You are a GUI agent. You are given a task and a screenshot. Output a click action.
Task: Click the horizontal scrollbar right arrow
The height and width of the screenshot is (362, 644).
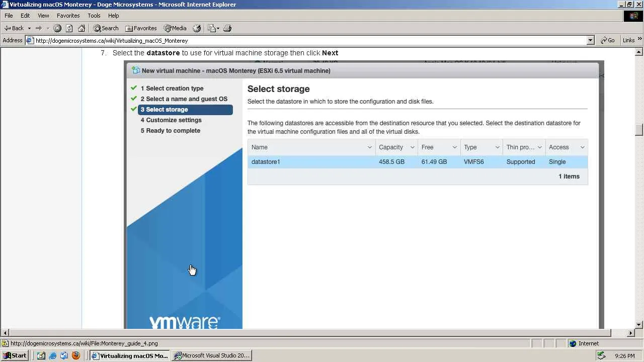631,333
